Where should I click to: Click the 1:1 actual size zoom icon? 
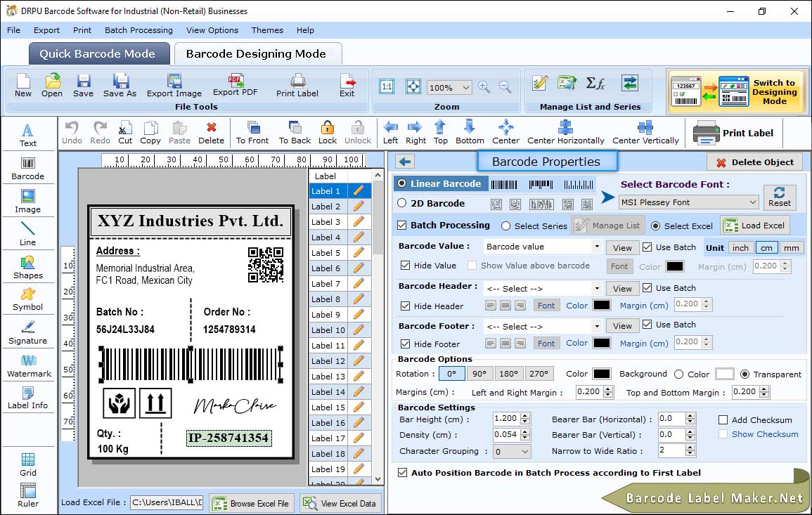[387, 87]
